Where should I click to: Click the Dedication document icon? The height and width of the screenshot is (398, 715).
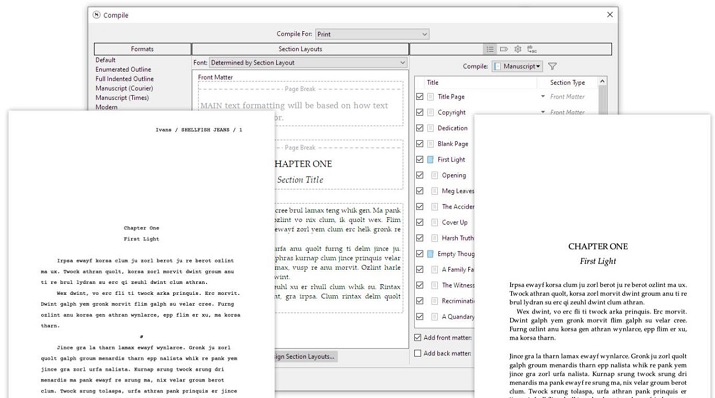(430, 128)
